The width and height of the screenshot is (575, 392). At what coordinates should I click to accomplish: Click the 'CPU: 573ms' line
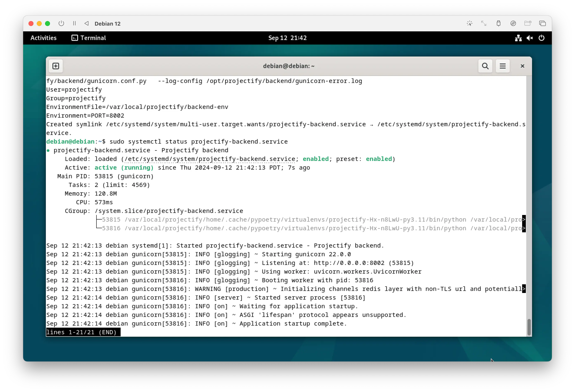pyautogui.click(x=94, y=202)
